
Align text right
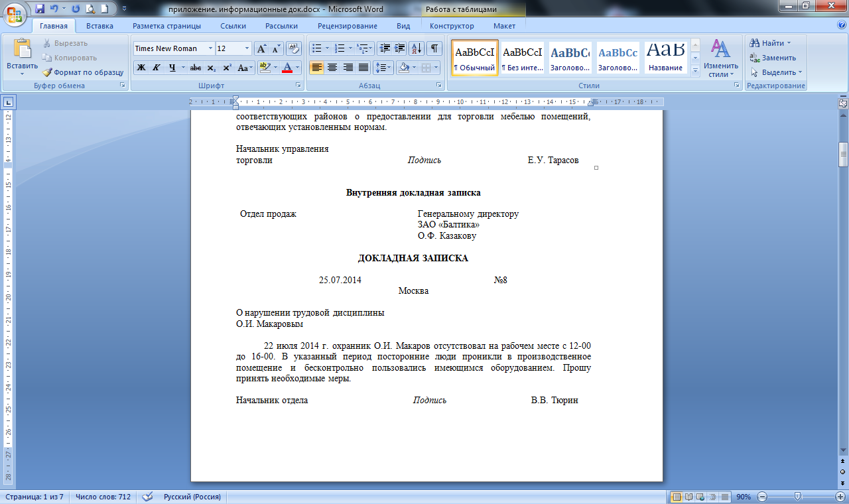[x=348, y=68]
